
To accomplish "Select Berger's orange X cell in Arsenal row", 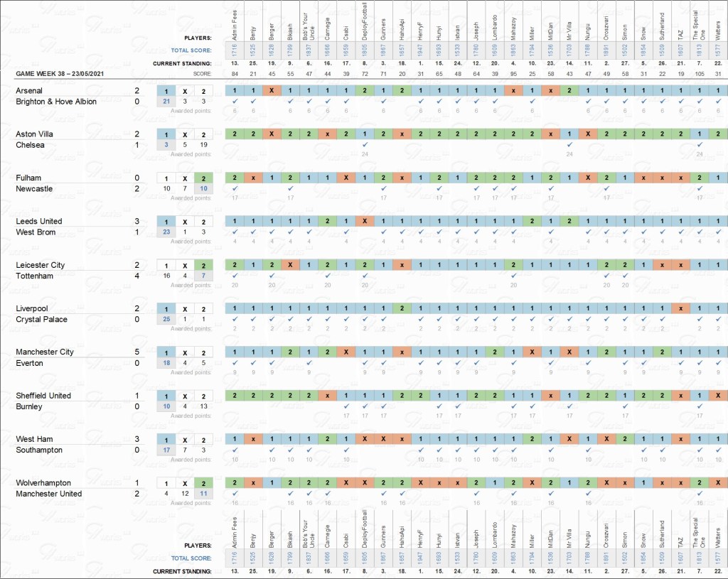I will tap(272, 91).
